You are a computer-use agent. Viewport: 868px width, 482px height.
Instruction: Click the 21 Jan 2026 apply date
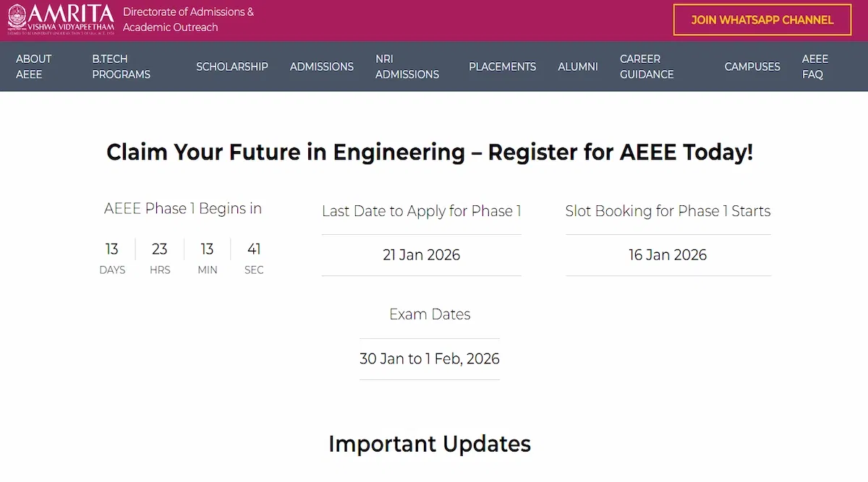click(421, 255)
